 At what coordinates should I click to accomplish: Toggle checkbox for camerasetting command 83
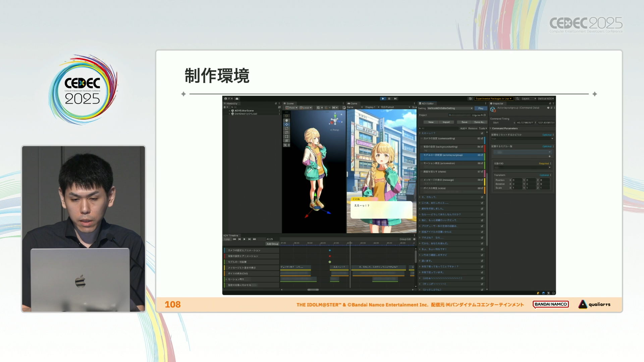482,138
